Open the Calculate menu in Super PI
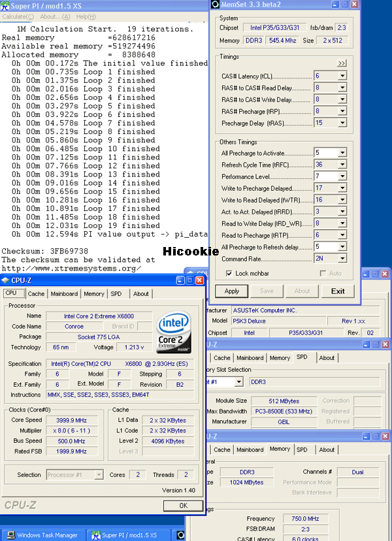This screenshot has height=541, width=392. click(18, 16)
